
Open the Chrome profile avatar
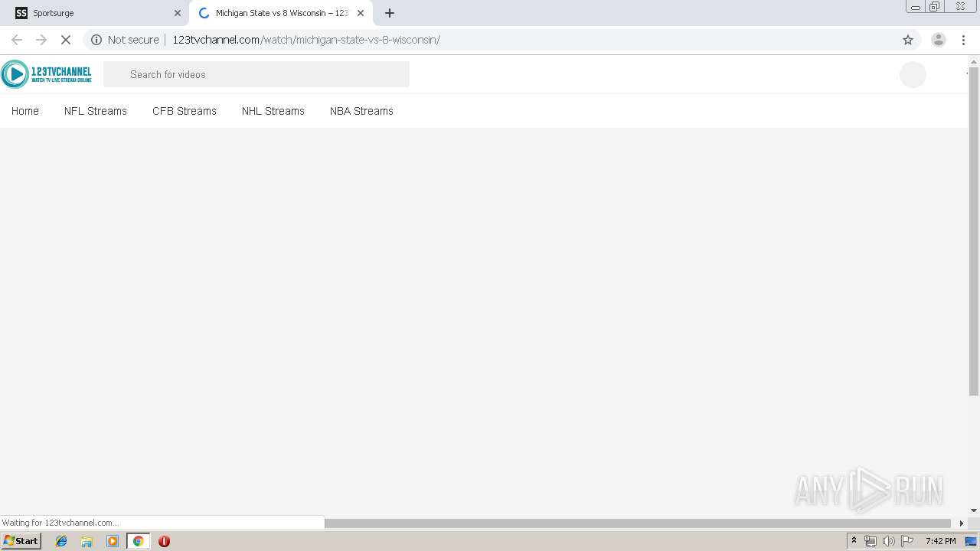pyautogui.click(x=938, y=40)
